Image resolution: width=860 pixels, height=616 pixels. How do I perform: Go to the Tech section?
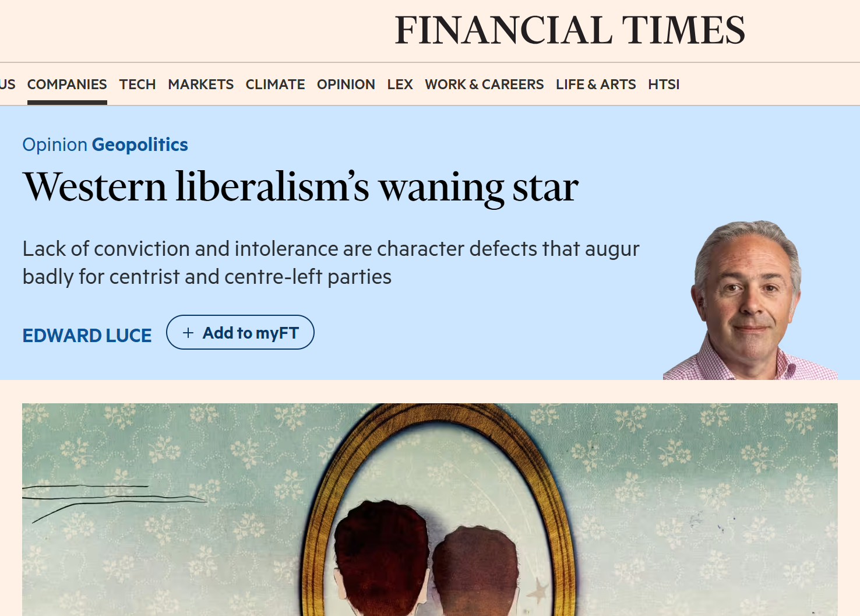tap(138, 85)
